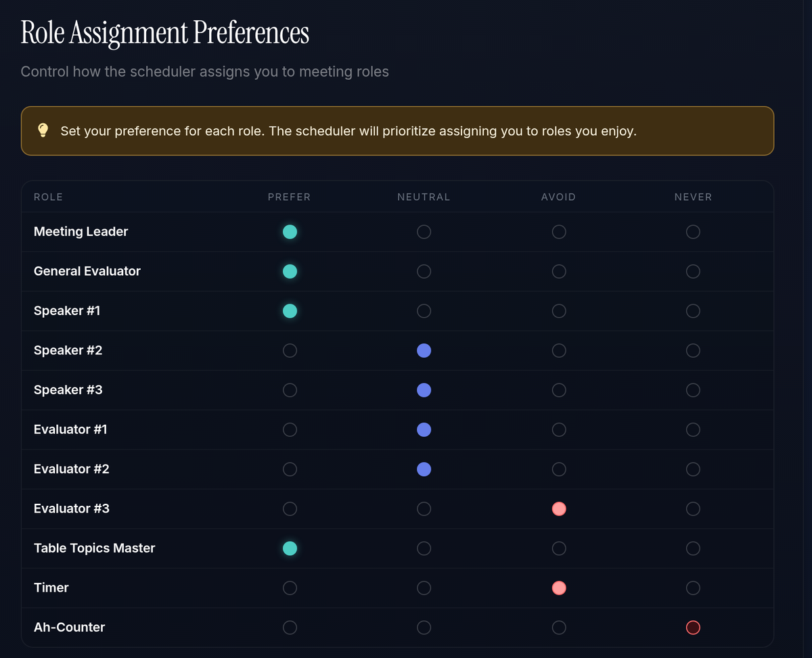Set Timer role to Avoid
Screen dimensions: 812x658
pyautogui.click(x=559, y=588)
